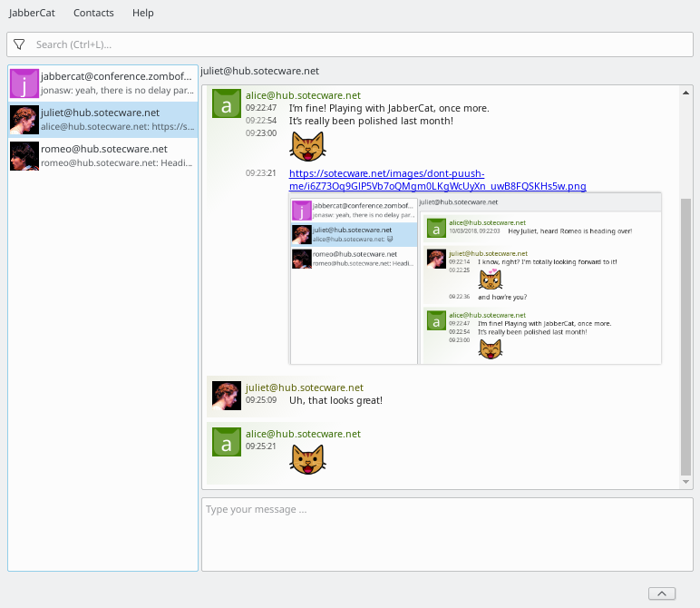Expand panel with the bottom chevron-up button
Image resolution: width=700 pixels, height=608 pixels.
click(662, 593)
